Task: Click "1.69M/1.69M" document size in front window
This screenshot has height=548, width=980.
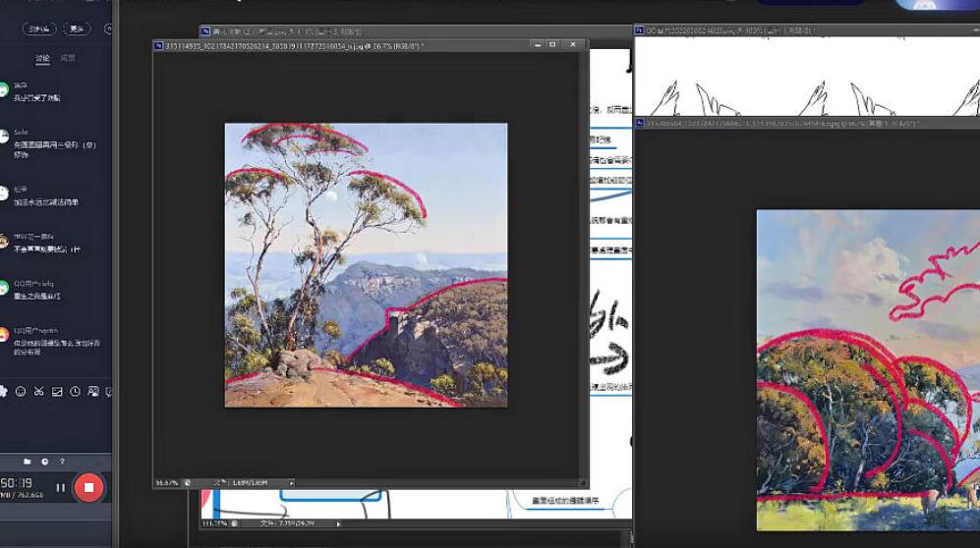Action: (250, 482)
